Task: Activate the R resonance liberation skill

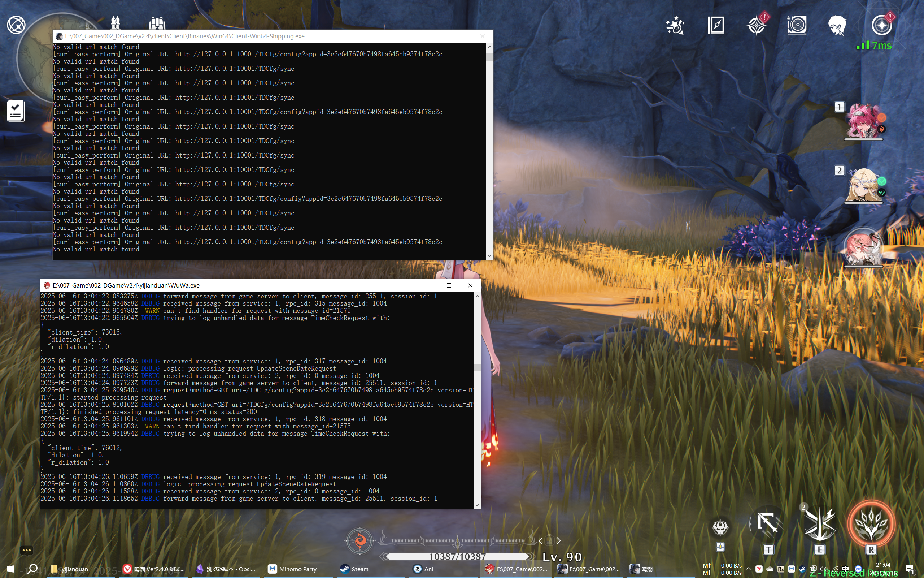Action: tap(871, 524)
